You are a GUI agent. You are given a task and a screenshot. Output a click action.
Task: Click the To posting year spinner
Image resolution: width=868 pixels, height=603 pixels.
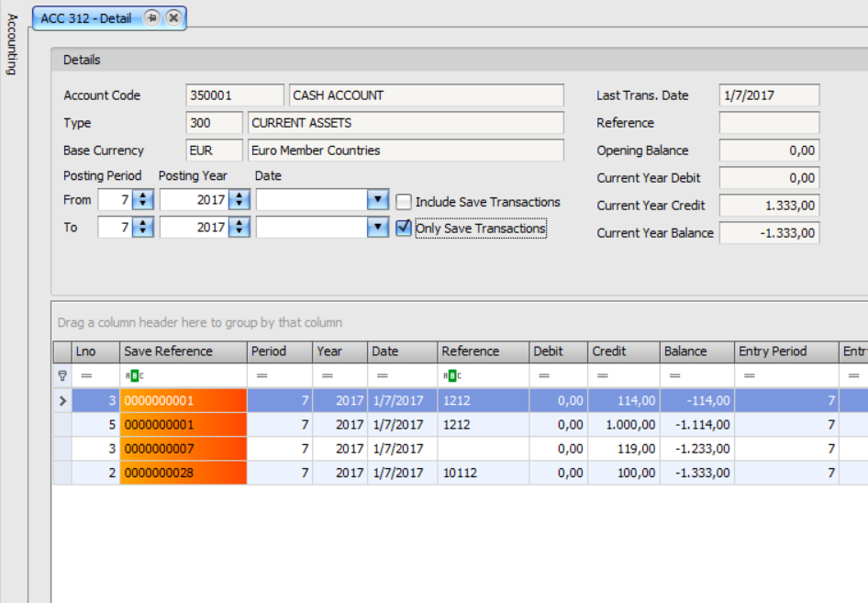239,228
